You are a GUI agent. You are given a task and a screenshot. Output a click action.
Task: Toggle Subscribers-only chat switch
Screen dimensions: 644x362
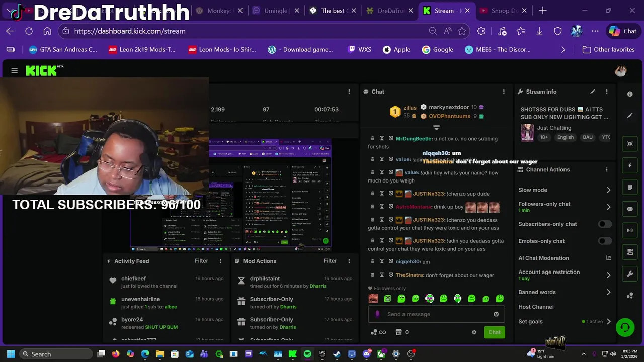[x=605, y=224]
